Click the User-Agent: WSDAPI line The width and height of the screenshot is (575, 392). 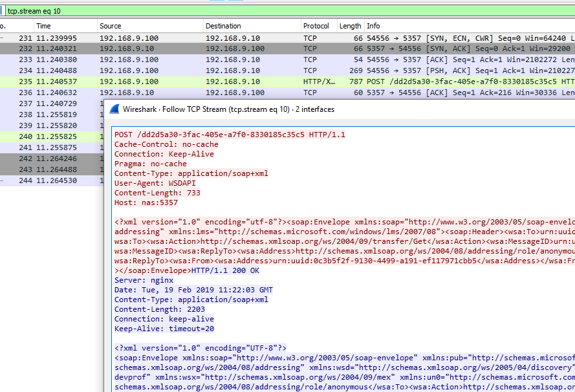click(155, 183)
